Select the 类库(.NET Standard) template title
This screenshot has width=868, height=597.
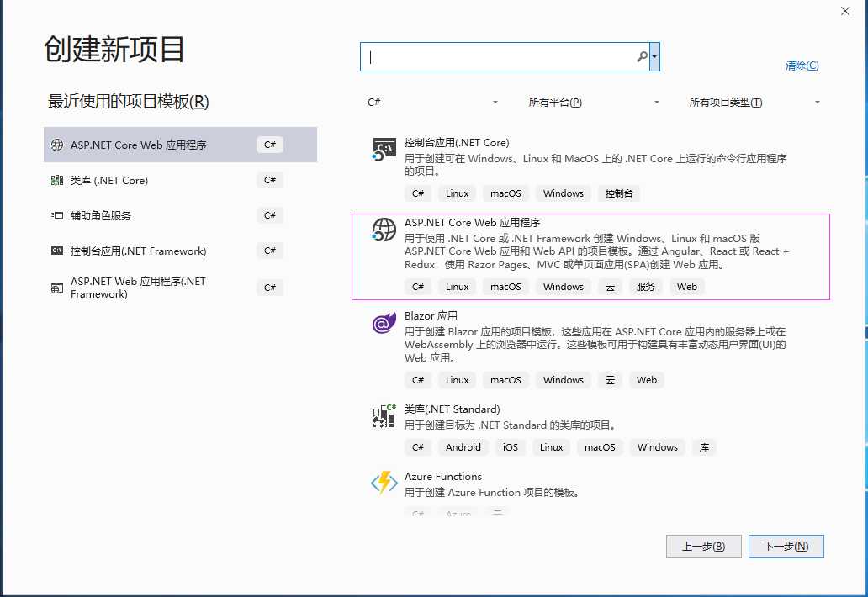click(453, 409)
